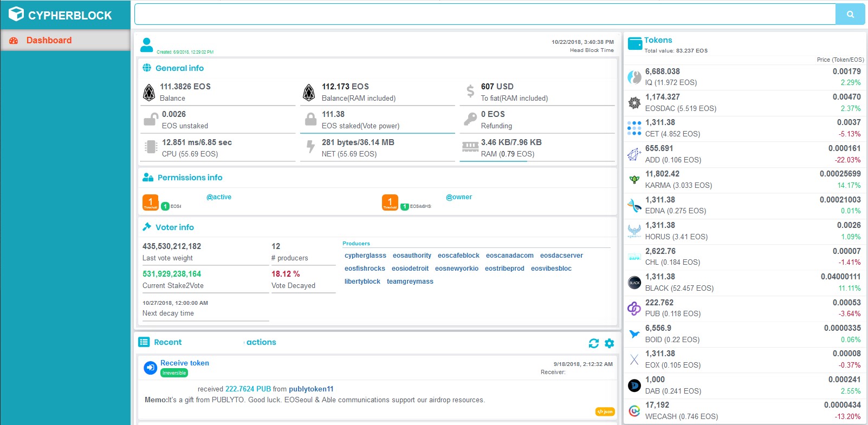868x425 pixels.
Task: Click the Irreversible status badge
Action: point(174,373)
